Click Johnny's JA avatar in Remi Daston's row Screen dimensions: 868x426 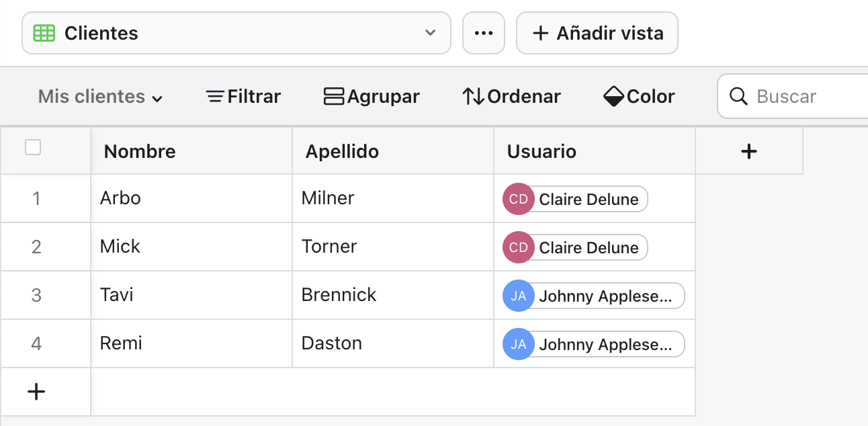(x=518, y=344)
